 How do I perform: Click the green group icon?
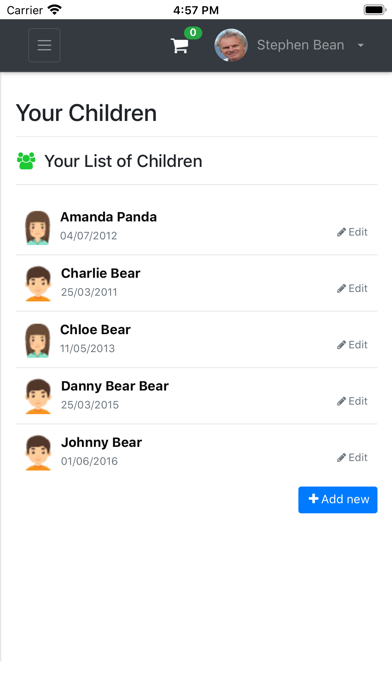pyautogui.click(x=26, y=161)
